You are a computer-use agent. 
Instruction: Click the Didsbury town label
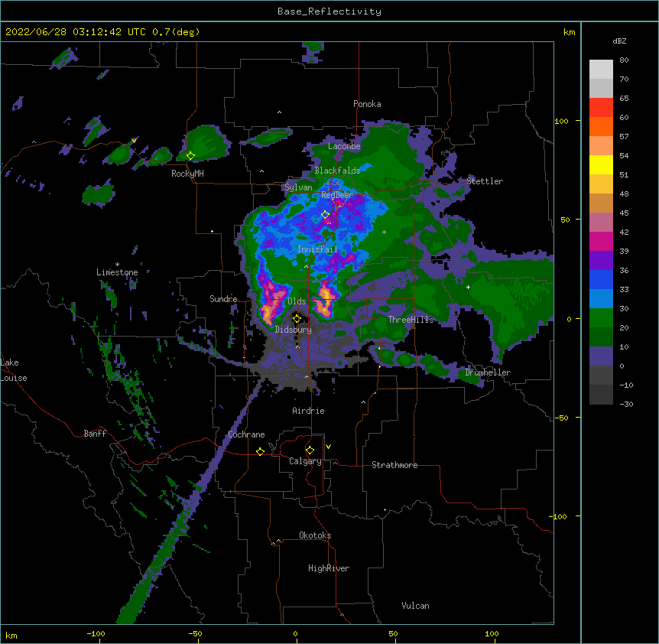(294, 330)
